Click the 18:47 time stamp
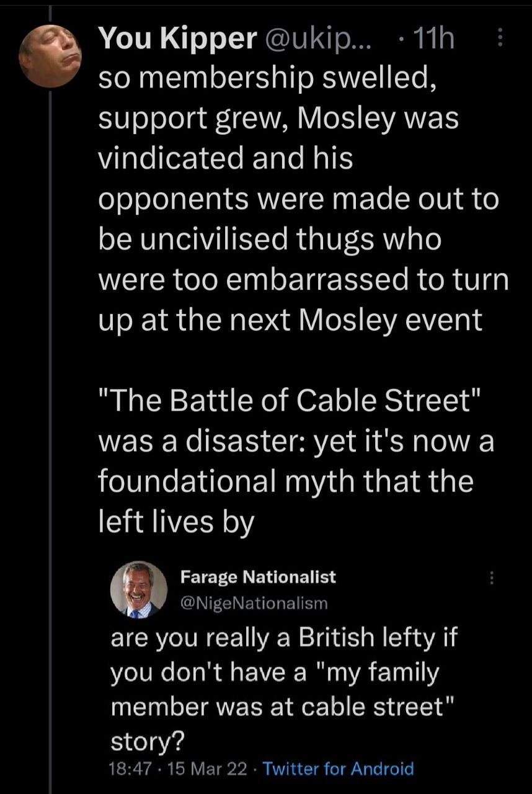This screenshot has height=794, width=532. pyautogui.click(x=128, y=769)
